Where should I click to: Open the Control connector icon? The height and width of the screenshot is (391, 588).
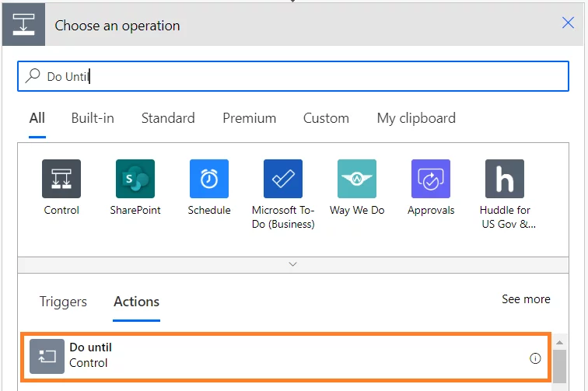point(61,179)
